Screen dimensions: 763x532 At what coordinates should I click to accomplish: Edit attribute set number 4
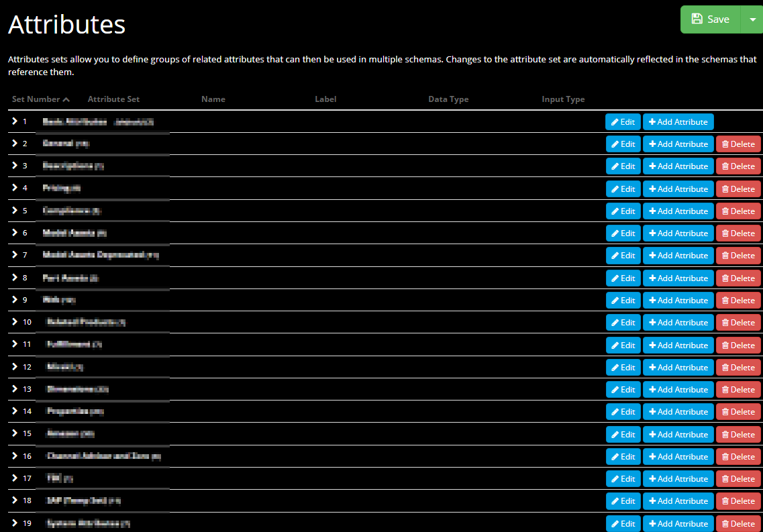(x=623, y=189)
